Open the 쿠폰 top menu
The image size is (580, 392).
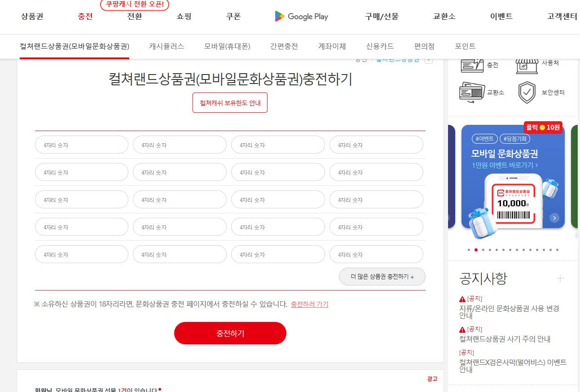click(x=233, y=17)
